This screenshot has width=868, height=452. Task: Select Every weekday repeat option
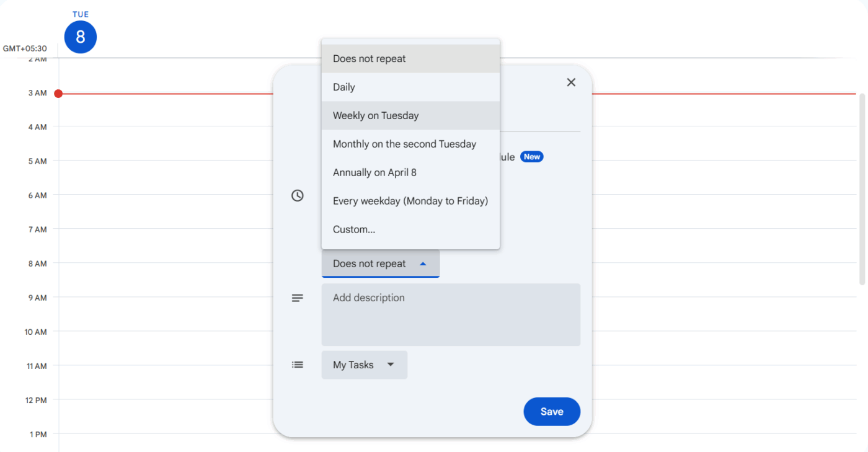(x=410, y=200)
